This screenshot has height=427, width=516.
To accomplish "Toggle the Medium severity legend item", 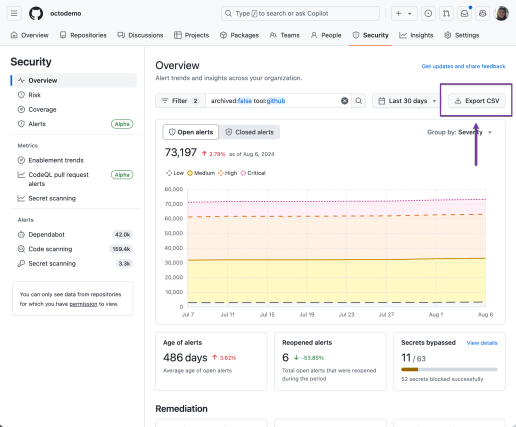I will pyautogui.click(x=201, y=173).
